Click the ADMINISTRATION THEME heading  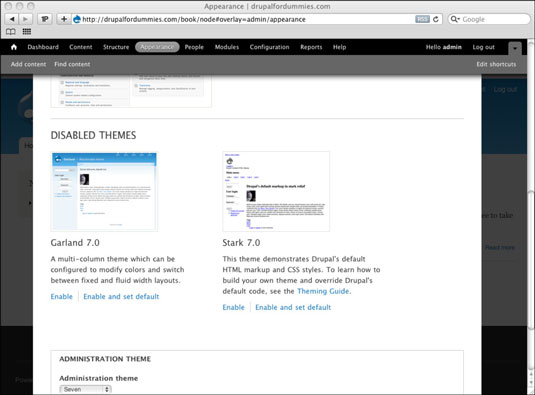click(105, 359)
